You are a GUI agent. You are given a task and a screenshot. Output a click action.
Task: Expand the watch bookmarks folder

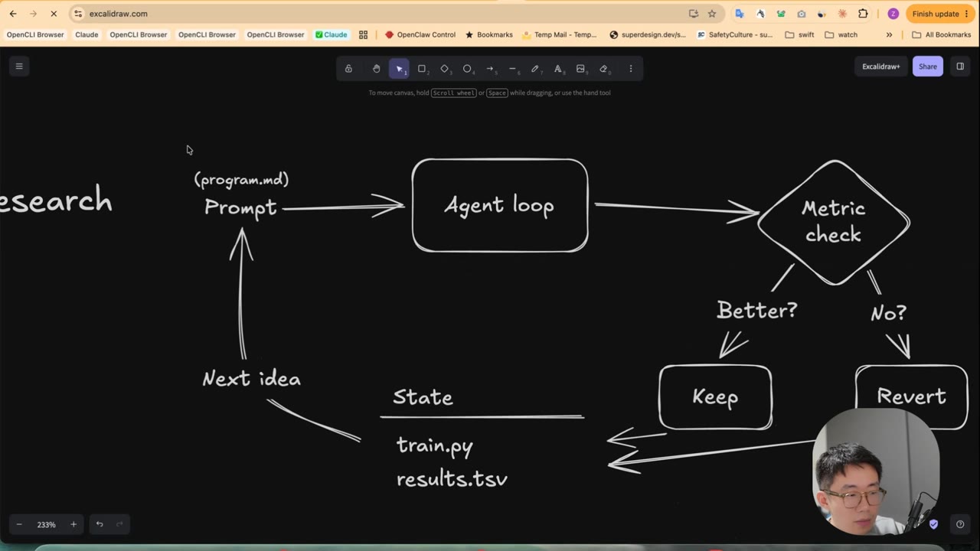coord(841,34)
